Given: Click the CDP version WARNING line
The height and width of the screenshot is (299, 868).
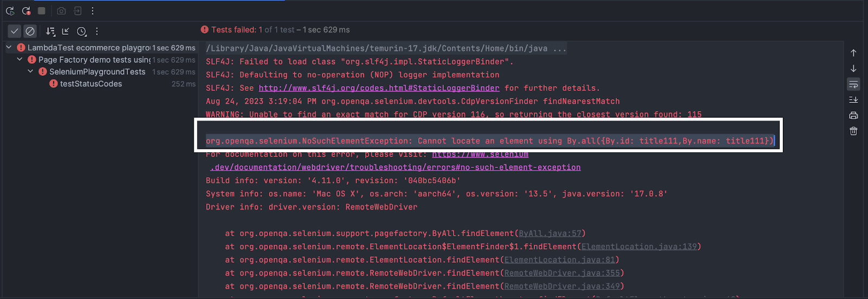Looking at the screenshot, I should click(454, 114).
